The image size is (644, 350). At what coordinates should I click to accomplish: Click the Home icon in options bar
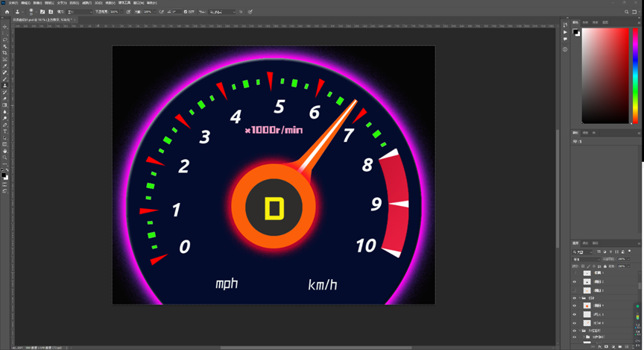(x=7, y=12)
